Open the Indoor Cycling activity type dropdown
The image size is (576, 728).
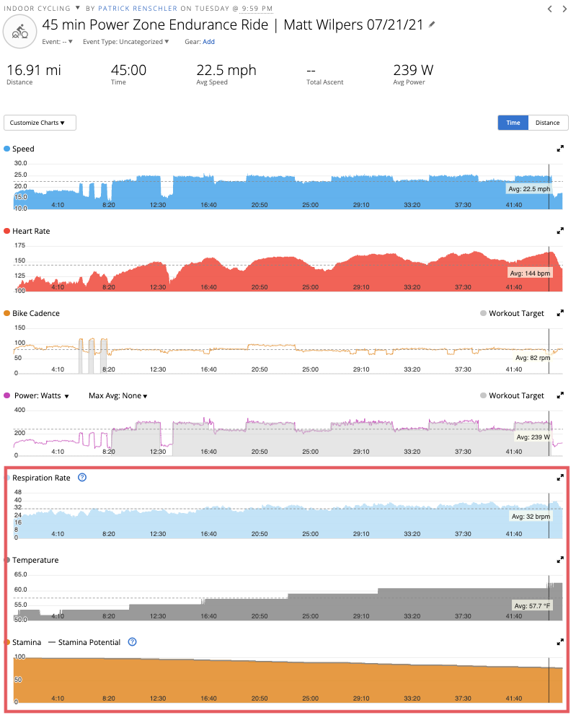click(42, 9)
